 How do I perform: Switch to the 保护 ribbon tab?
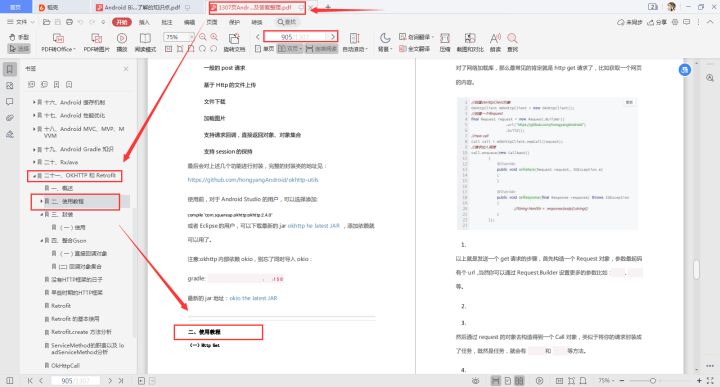234,22
